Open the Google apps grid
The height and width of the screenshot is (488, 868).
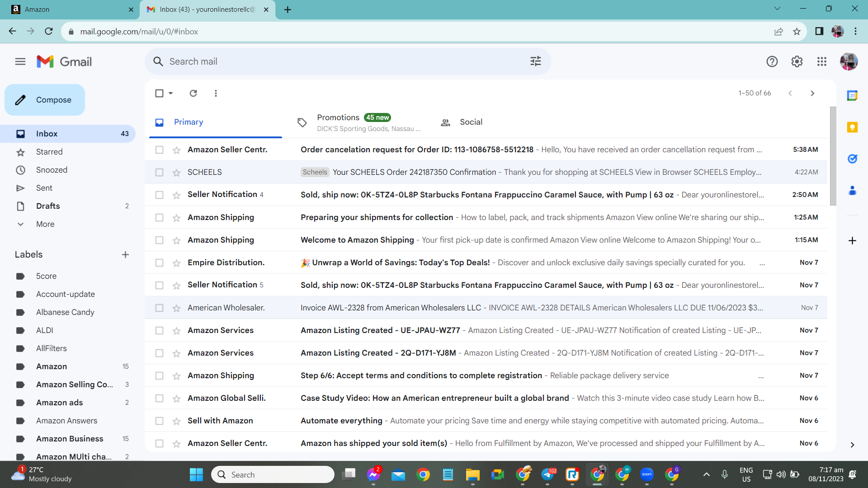tap(822, 61)
